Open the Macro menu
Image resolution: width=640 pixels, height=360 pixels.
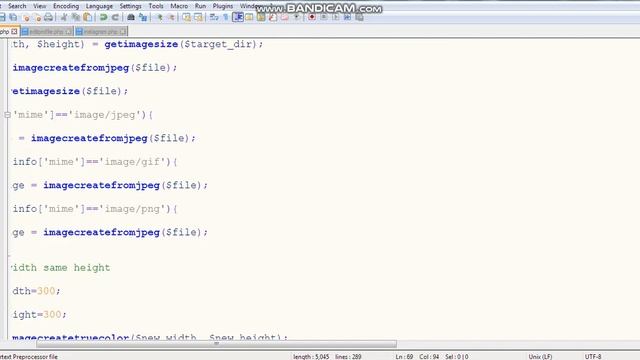[179, 6]
